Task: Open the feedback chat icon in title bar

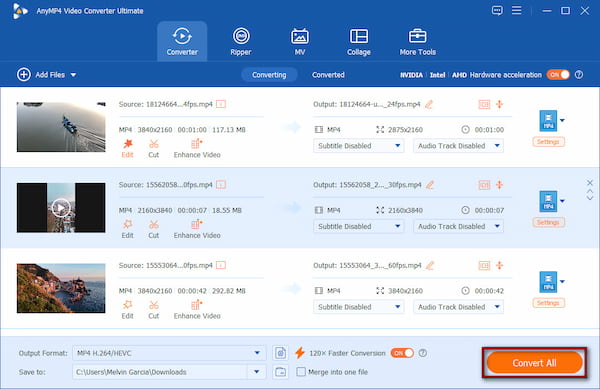Action: (497, 11)
